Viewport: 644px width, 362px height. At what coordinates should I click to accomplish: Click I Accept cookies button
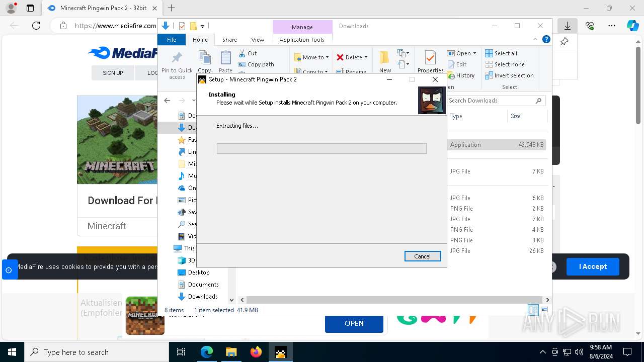[593, 266]
